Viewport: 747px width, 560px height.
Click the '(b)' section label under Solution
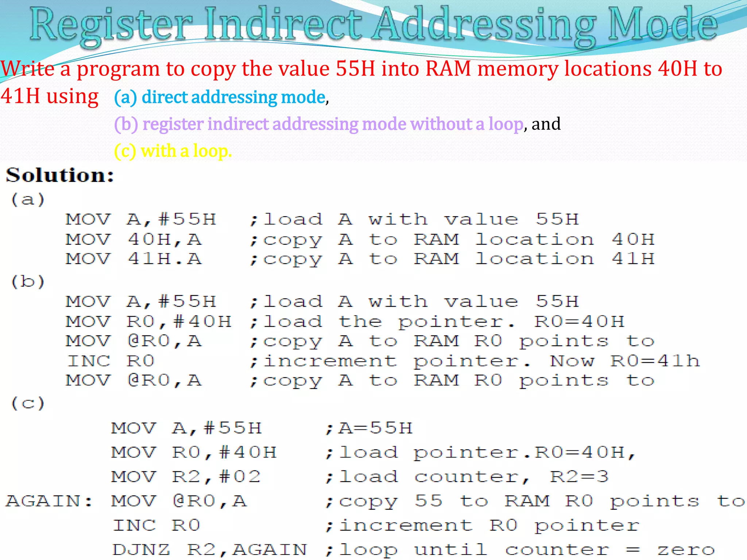(x=28, y=282)
